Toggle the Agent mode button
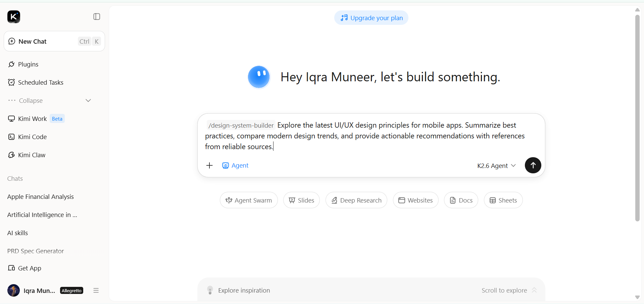The height and width of the screenshot is (304, 644). coord(235,165)
